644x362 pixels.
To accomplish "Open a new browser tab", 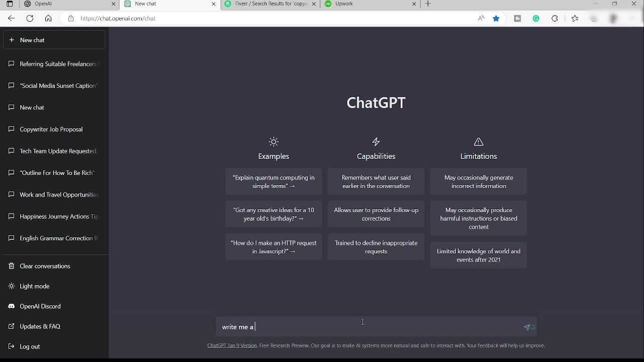I will pyautogui.click(x=428, y=4).
